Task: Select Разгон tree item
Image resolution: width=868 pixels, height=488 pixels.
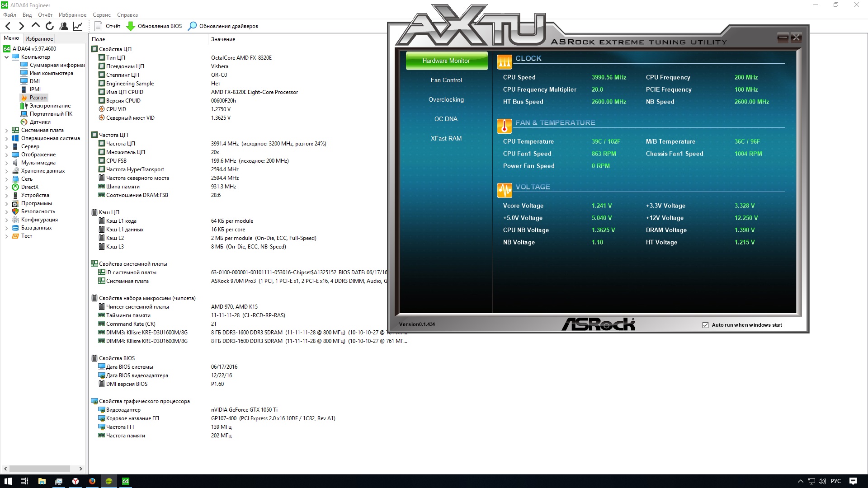Action: click(34, 98)
